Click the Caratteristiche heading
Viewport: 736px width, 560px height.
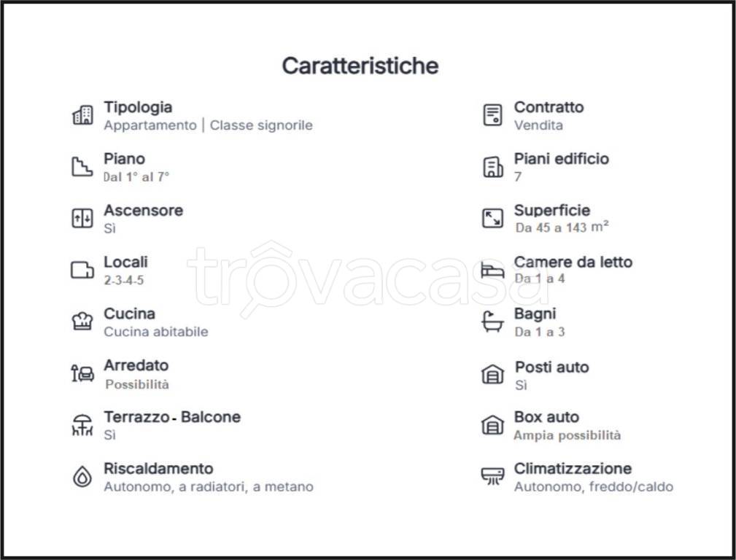[360, 66]
